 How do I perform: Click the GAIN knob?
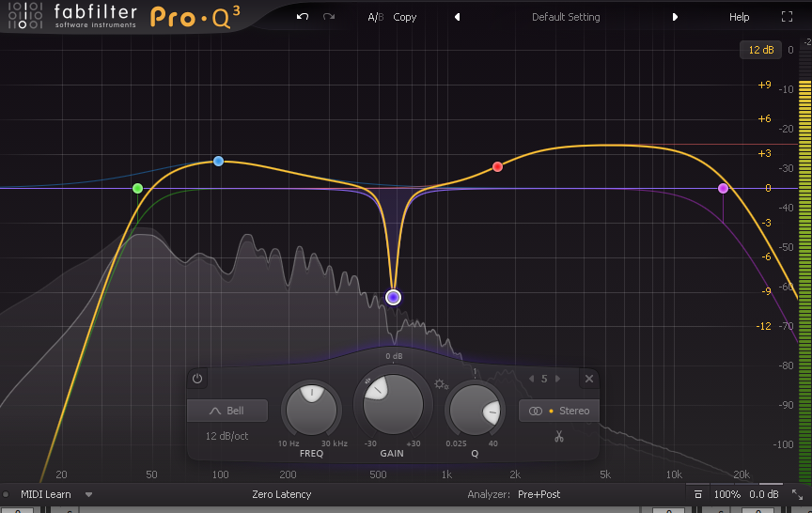[x=393, y=404]
